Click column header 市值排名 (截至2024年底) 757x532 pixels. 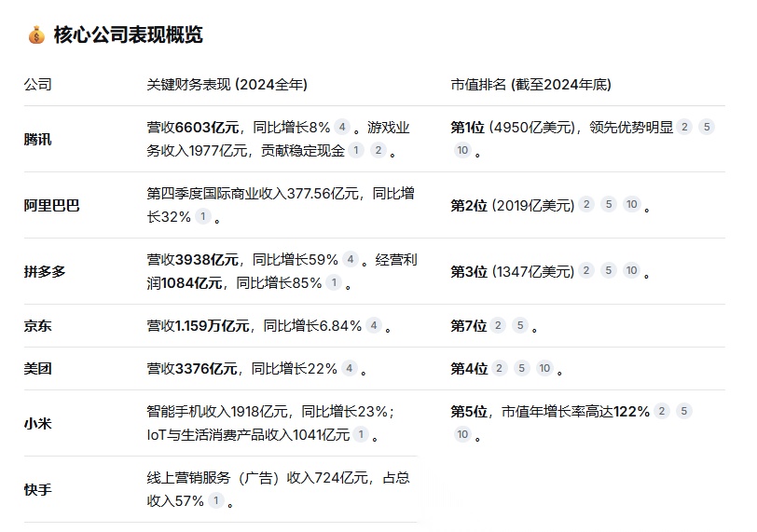coord(531,85)
